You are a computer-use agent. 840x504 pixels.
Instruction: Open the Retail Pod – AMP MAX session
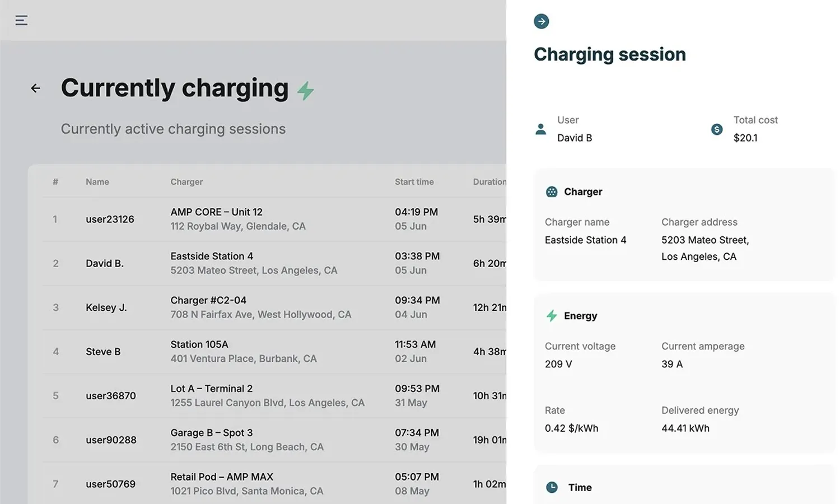coord(222,477)
